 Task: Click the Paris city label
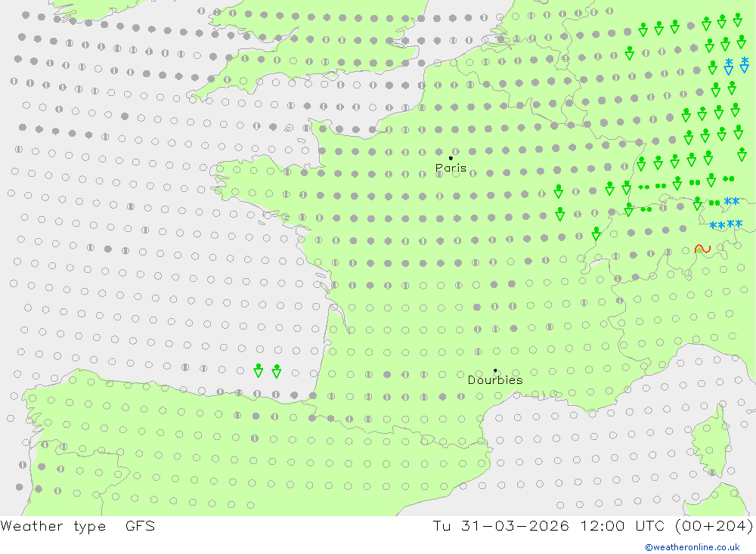click(x=451, y=168)
